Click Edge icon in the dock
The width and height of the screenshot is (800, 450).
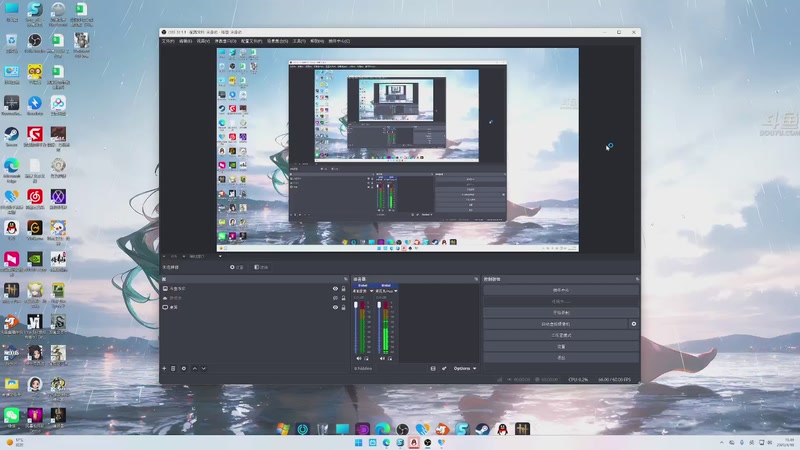click(x=383, y=429)
